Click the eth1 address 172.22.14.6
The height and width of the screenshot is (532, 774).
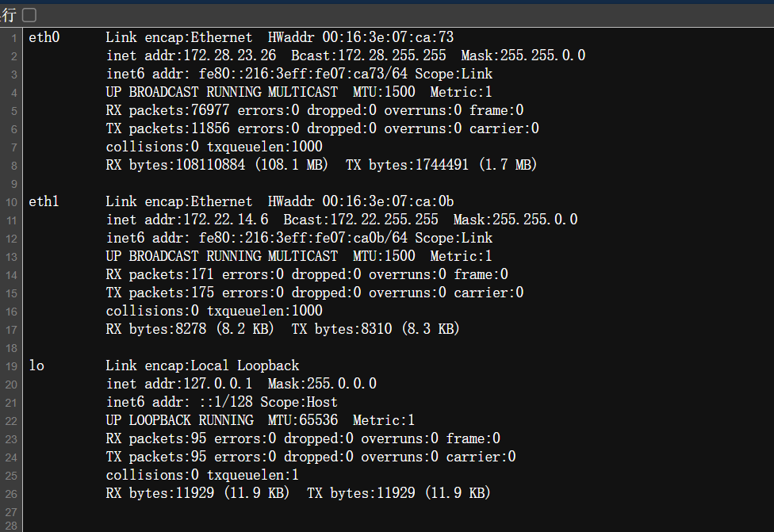tap(226, 220)
